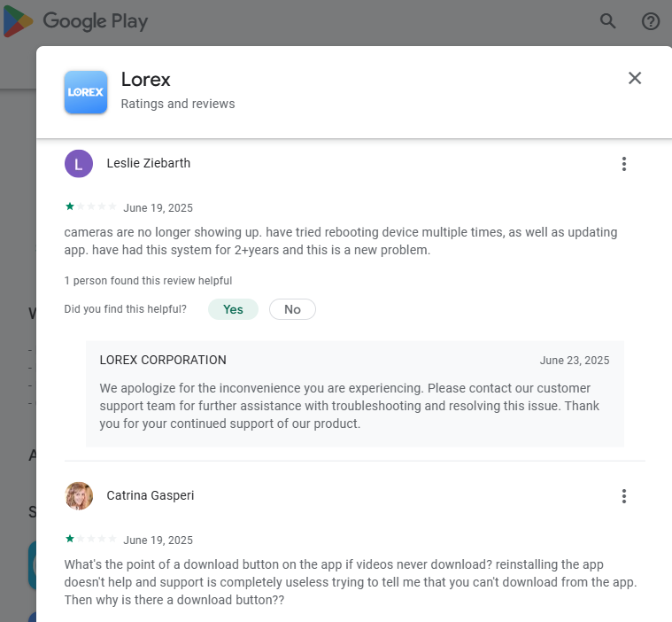Click the LOREX CORPORATION reply heading

click(163, 360)
